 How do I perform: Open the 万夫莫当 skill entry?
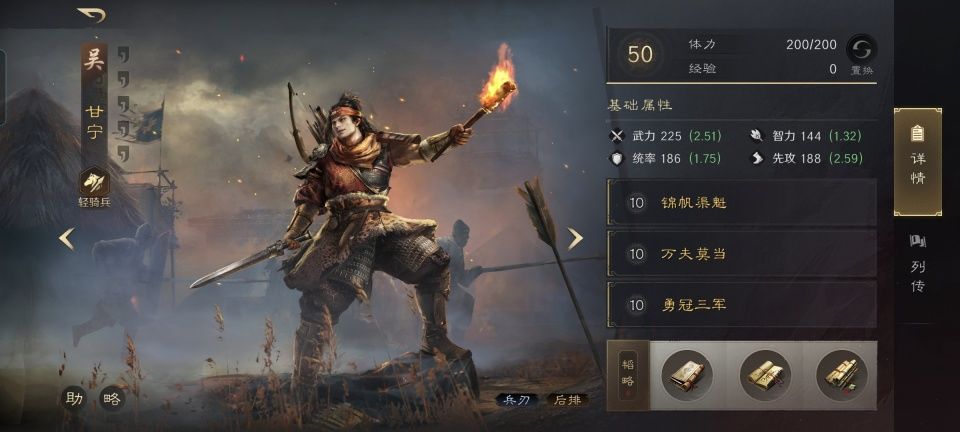[741, 253]
